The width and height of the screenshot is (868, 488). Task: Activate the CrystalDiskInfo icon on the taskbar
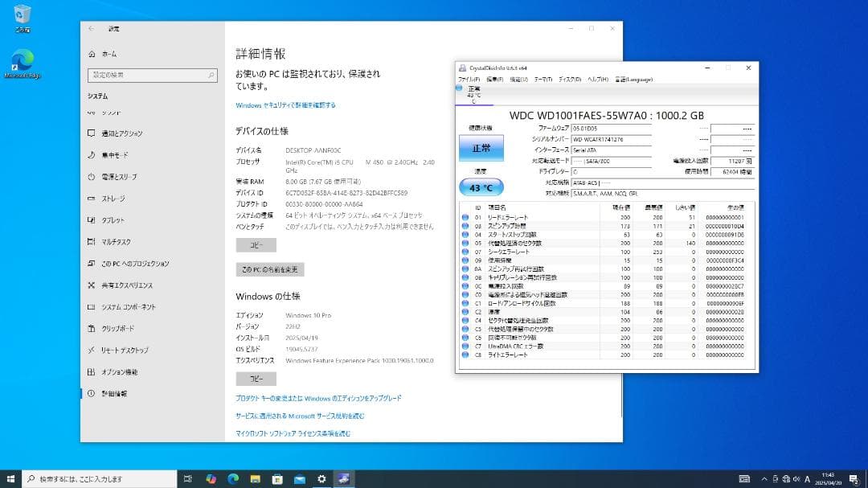coord(344,479)
